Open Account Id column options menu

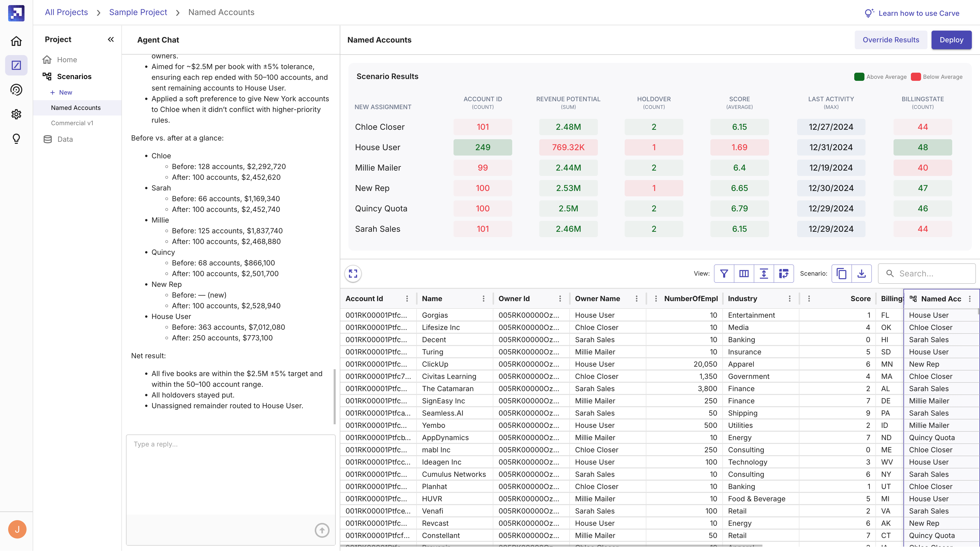tap(407, 299)
